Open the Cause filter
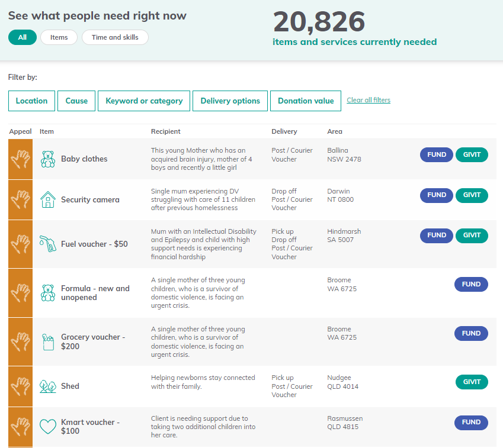The image size is (503, 448). pyautogui.click(x=76, y=101)
